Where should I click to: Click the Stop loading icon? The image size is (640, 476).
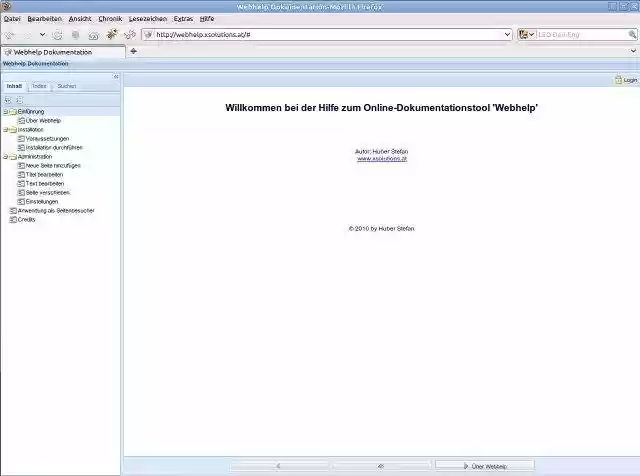[x=76, y=35]
